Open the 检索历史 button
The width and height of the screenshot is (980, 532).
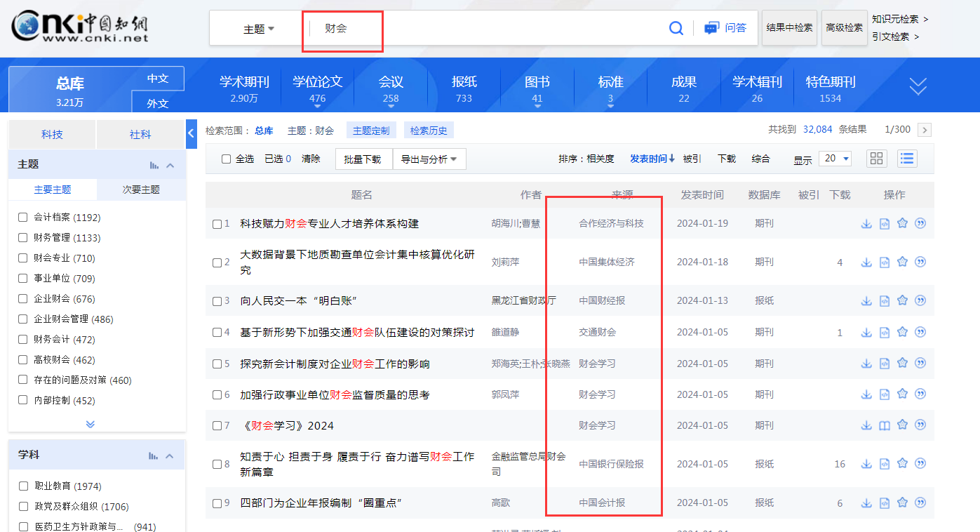(x=429, y=131)
